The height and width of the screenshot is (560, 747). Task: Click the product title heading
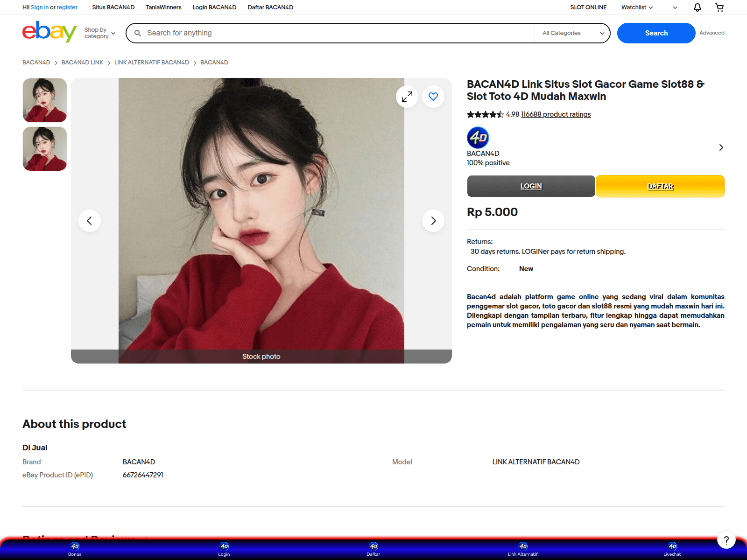pos(585,90)
